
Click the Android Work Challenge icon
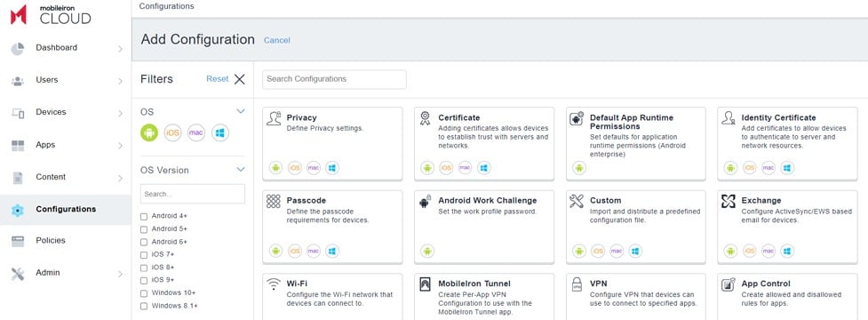click(x=426, y=202)
